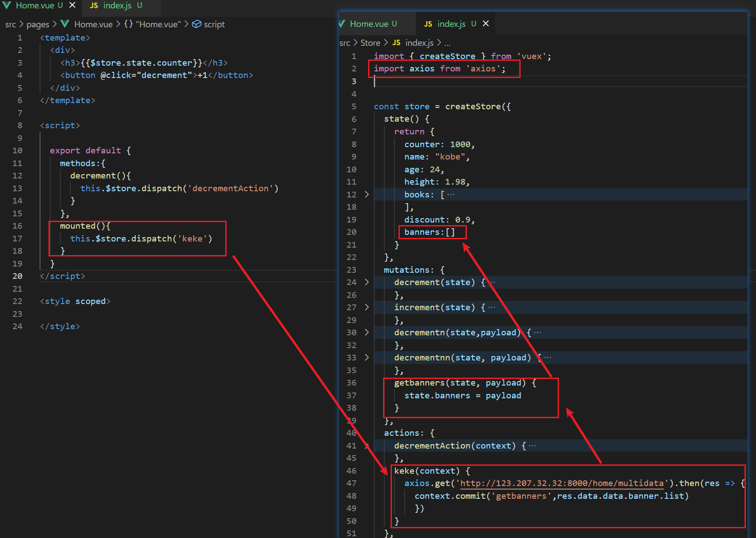Click '<style scoped>' tag line
Image resolution: width=756 pixels, height=538 pixels.
[x=75, y=301]
